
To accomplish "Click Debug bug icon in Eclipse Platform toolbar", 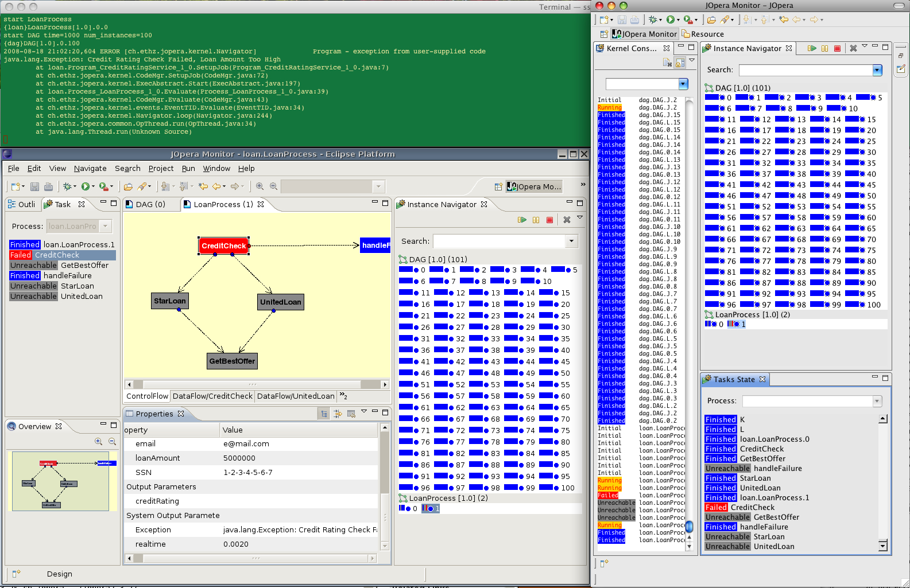I will [68, 186].
